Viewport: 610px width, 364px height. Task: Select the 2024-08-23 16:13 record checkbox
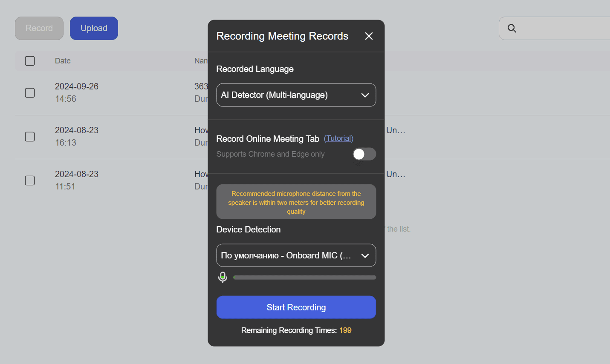30,137
